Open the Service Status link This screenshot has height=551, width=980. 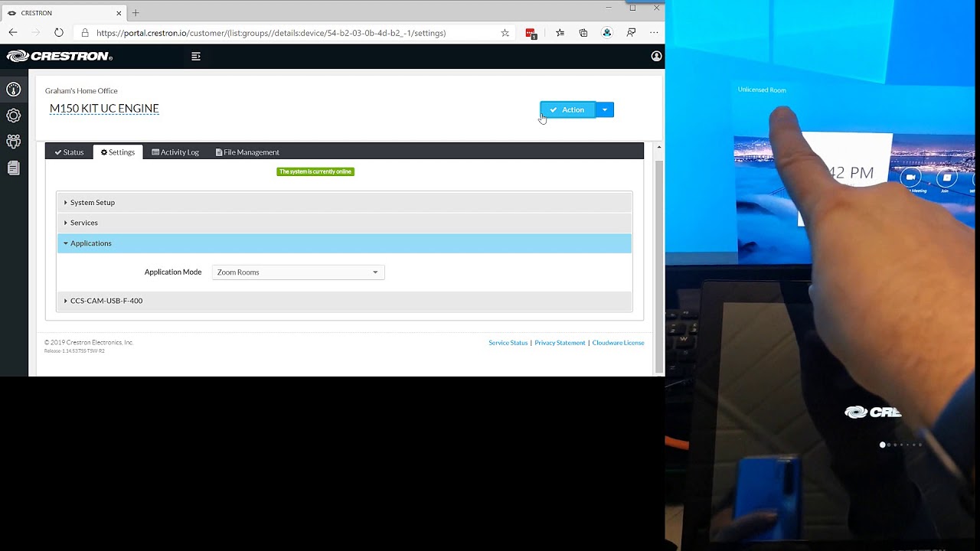508,343
